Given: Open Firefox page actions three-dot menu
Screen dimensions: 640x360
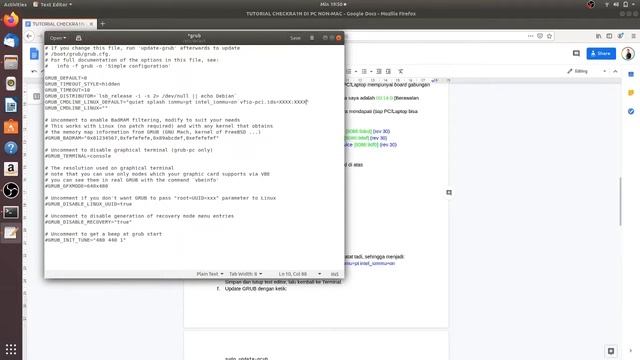Looking at the screenshot, I should [x=530, y=36].
